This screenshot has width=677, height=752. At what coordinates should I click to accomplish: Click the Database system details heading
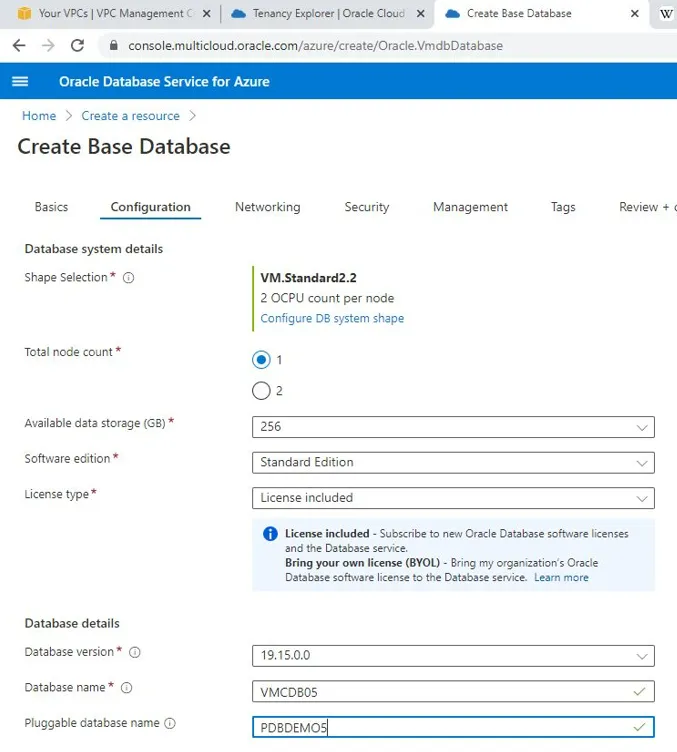(x=93, y=249)
